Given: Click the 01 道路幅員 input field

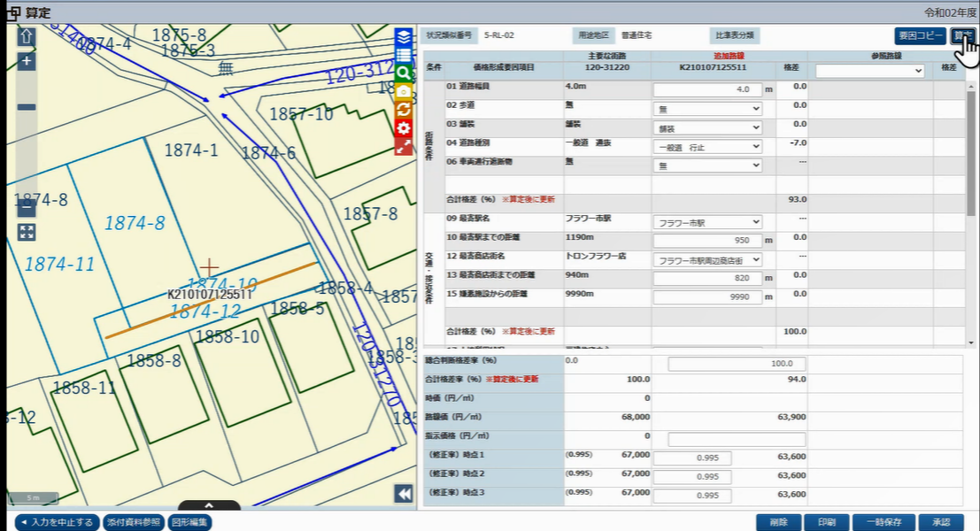Looking at the screenshot, I should tap(707, 89).
